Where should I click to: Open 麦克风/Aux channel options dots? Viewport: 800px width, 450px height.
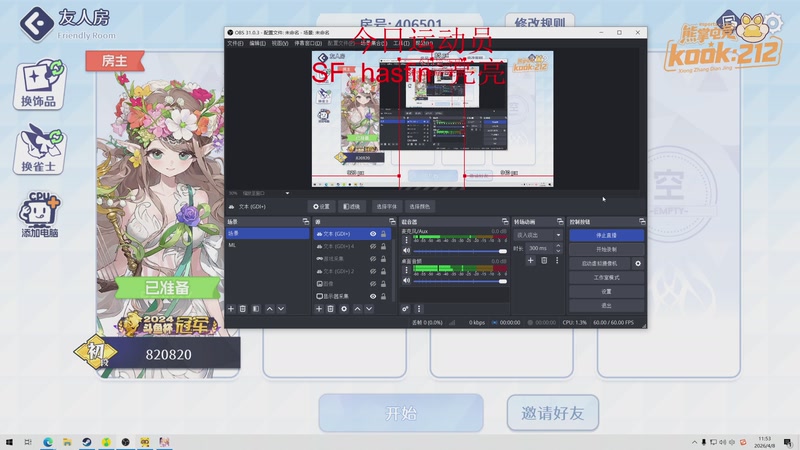(406, 240)
